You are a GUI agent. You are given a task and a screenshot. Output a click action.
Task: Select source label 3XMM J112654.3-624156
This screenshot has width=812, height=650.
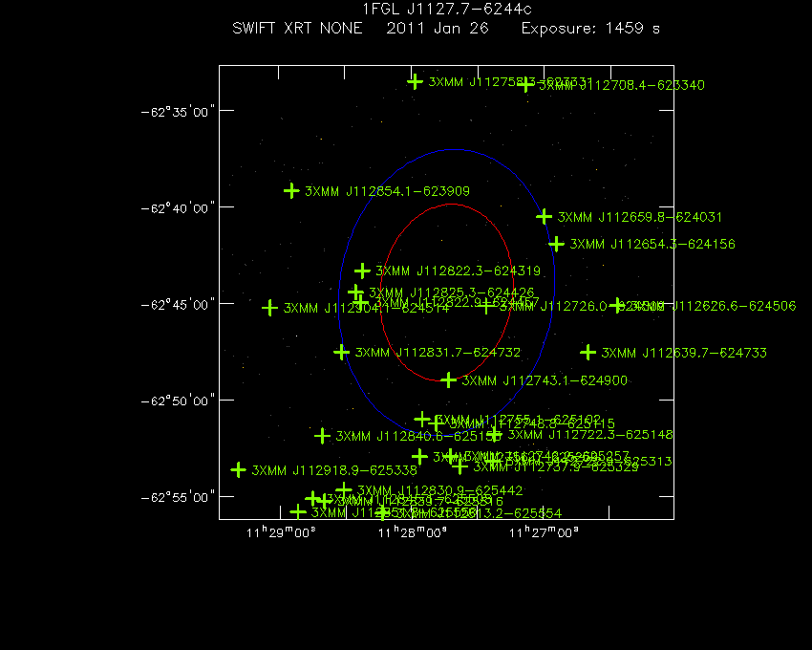pos(652,244)
